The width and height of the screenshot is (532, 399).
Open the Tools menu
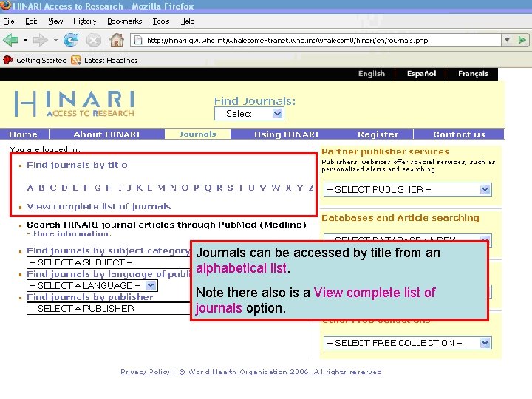(x=161, y=21)
